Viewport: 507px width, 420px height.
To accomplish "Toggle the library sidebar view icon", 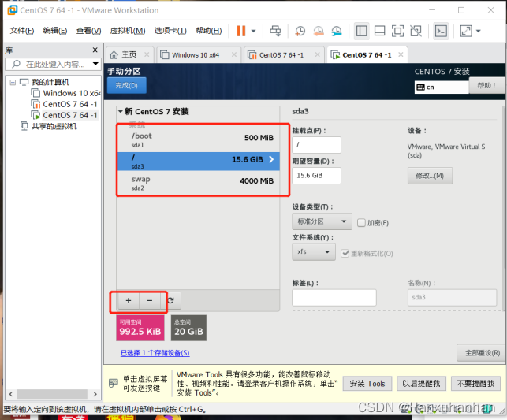I will (x=361, y=31).
